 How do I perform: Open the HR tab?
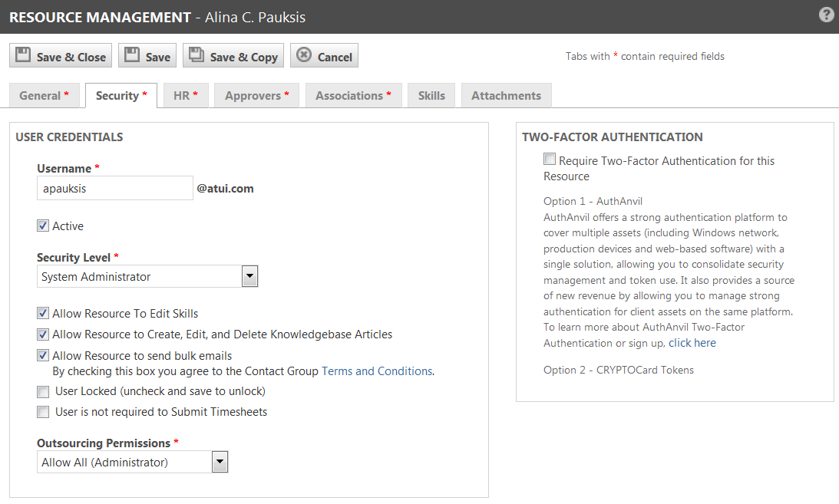pyautogui.click(x=185, y=96)
